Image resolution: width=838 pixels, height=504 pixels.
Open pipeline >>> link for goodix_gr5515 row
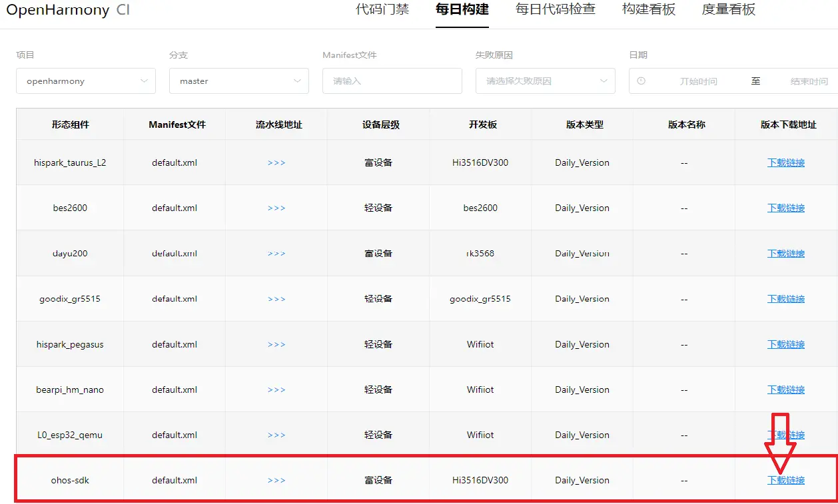tap(276, 299)
